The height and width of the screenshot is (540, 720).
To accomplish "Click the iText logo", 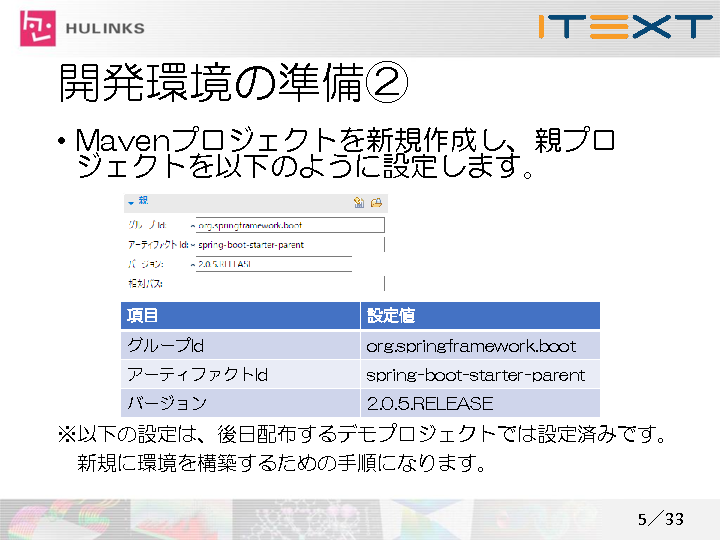I will point(624,26).
